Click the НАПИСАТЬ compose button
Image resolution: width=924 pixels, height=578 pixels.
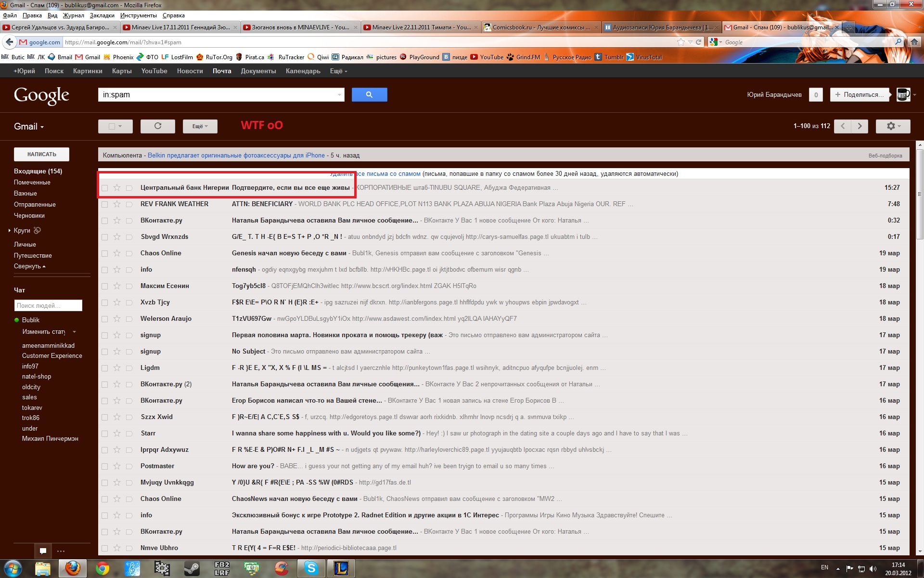(41, 154)
